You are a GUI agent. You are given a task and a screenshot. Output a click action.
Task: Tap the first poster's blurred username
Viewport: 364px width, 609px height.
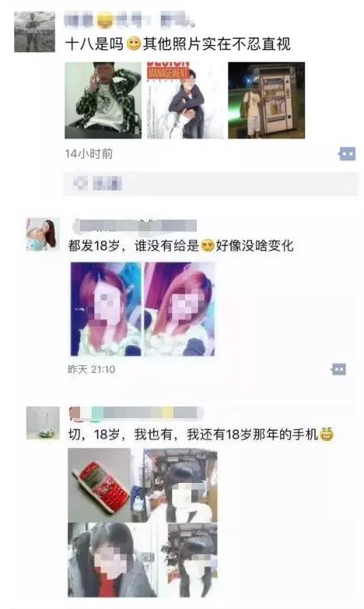pyautogui.click(x=130, y=19)
